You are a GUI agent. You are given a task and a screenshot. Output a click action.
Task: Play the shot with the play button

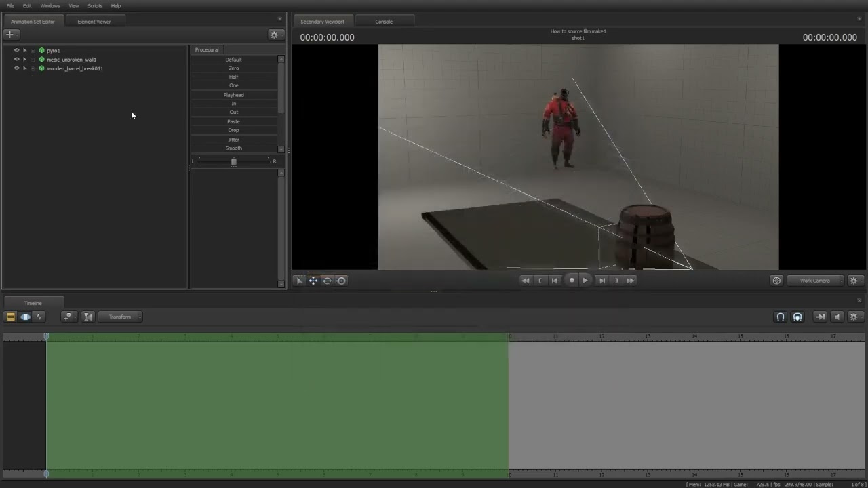click(x=586, y=281)
